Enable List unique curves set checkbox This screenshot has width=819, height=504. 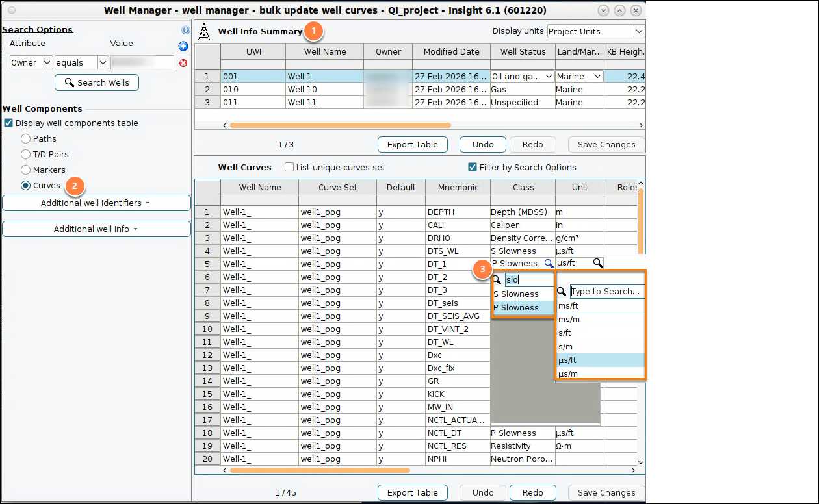289,168
